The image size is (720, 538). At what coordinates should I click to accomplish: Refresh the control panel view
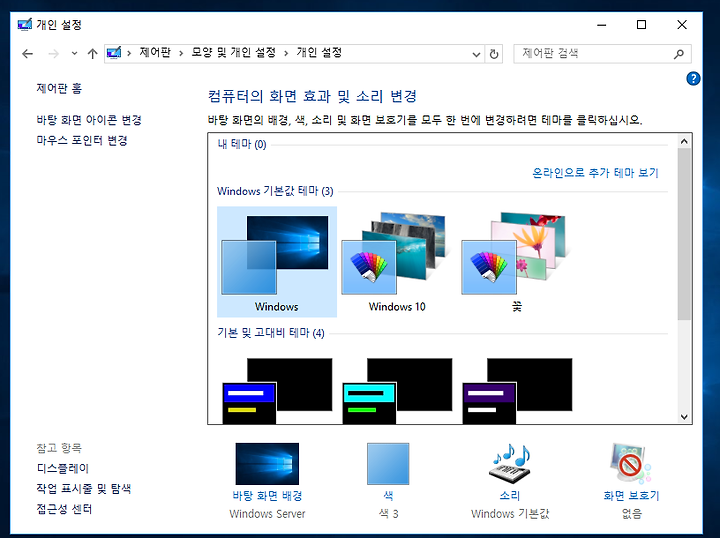click(494, 54)
